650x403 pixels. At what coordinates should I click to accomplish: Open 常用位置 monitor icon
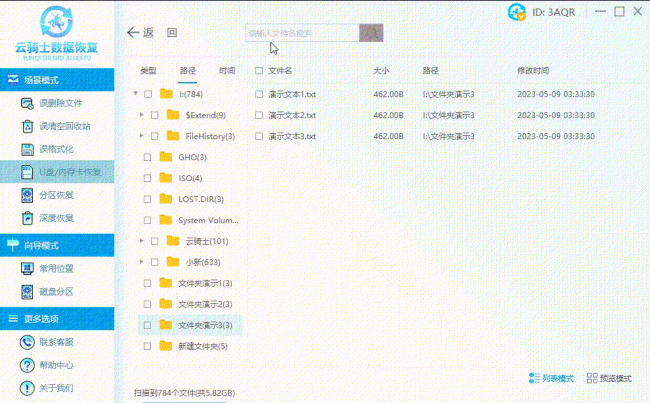(x=27, y=269)
